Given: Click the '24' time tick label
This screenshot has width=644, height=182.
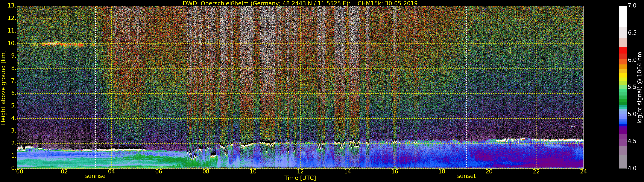Looking at the screenshot, I should 583,172.
